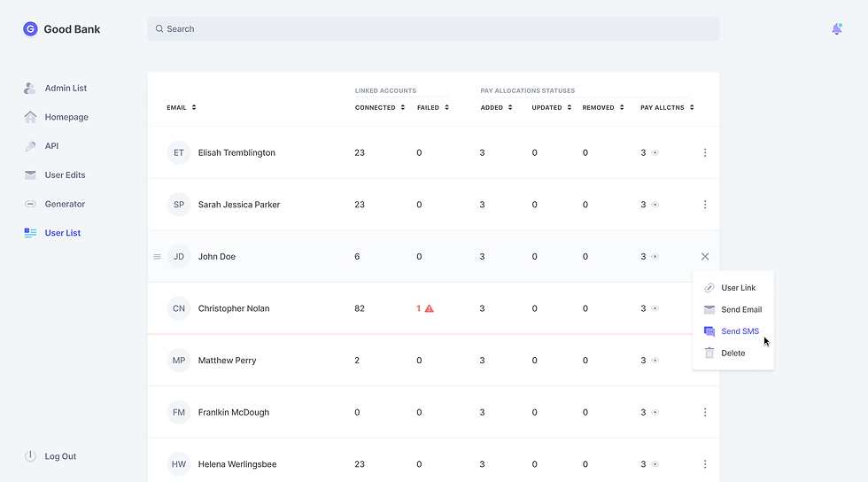Click the CN avatar for Christopher Nolan

point(179,308)
